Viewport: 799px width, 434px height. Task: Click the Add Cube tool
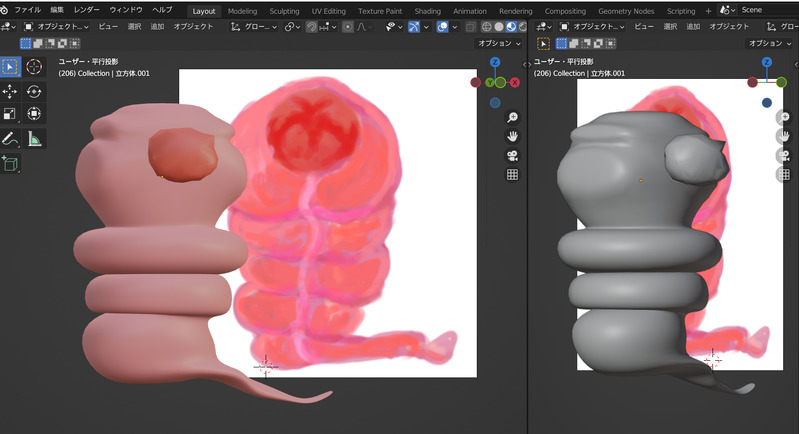pos(10,163)
